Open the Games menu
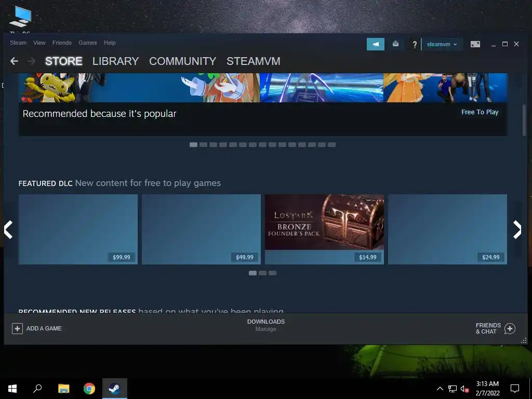532x399 pixels. [x=87, y=43]
